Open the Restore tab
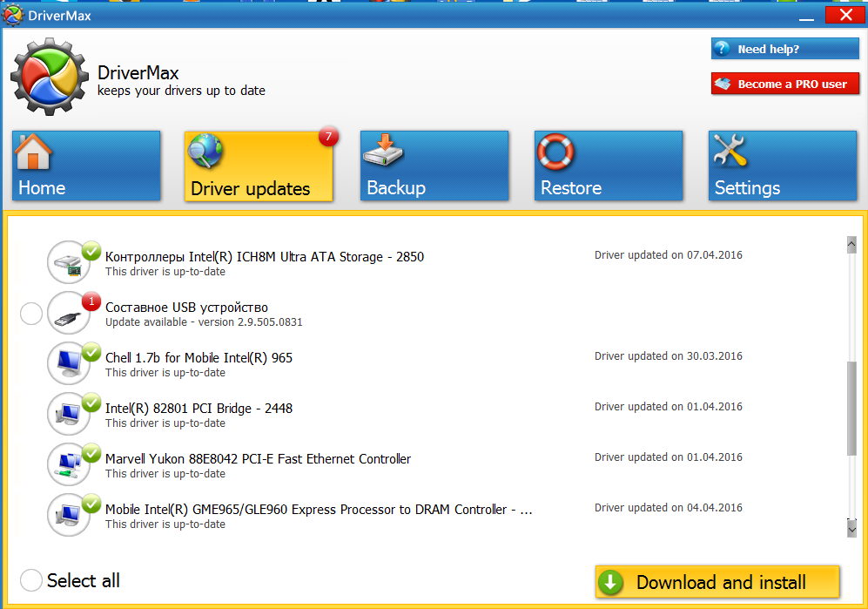This screenshot has height=609, width=868. click(x=609, y=166)
